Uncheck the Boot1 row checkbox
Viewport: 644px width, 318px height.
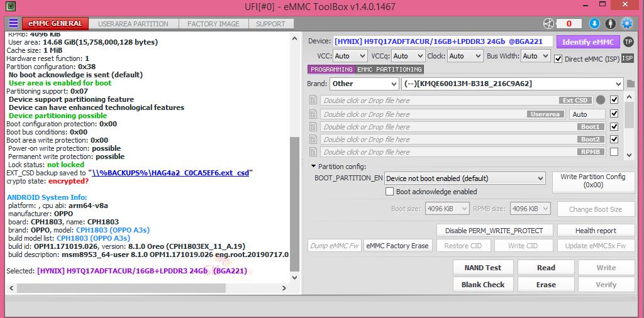click(614, 126)
